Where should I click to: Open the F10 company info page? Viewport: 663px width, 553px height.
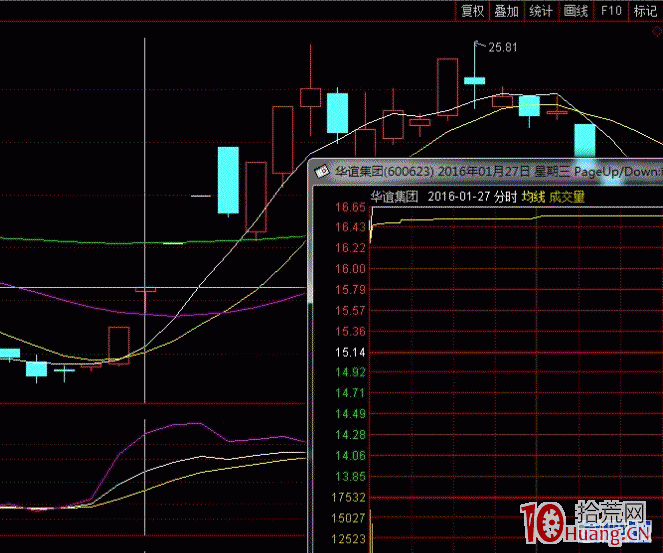point(609,11)
